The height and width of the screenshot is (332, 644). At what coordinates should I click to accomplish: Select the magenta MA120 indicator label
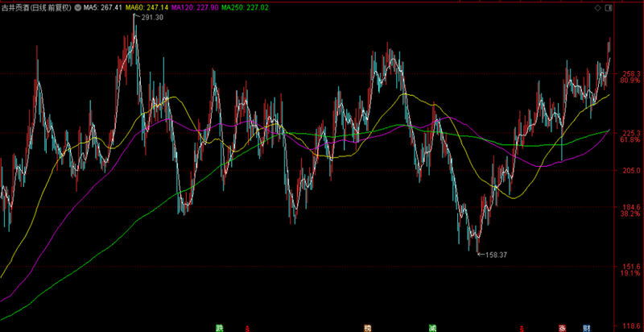pos(193,7)
